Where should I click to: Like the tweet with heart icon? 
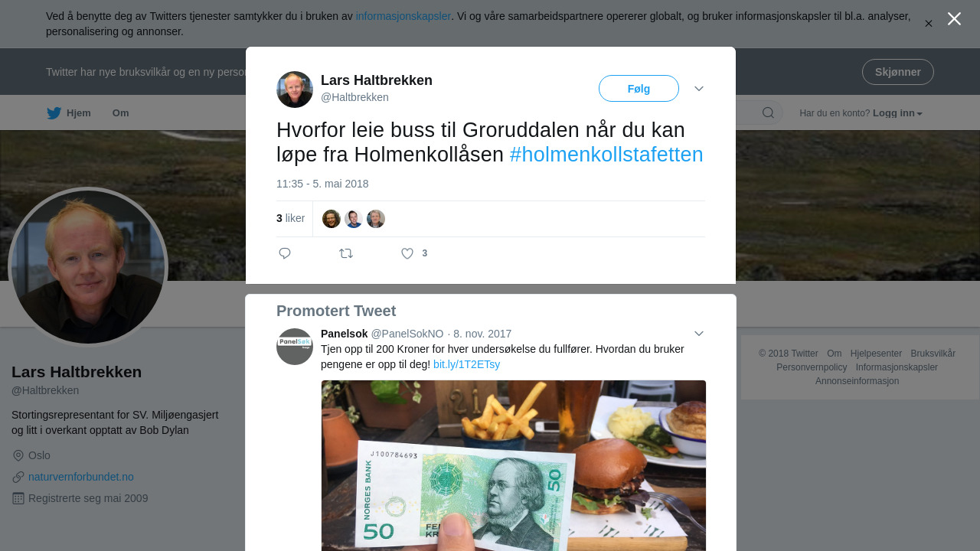pyautogui.click(x=407, y=253)
